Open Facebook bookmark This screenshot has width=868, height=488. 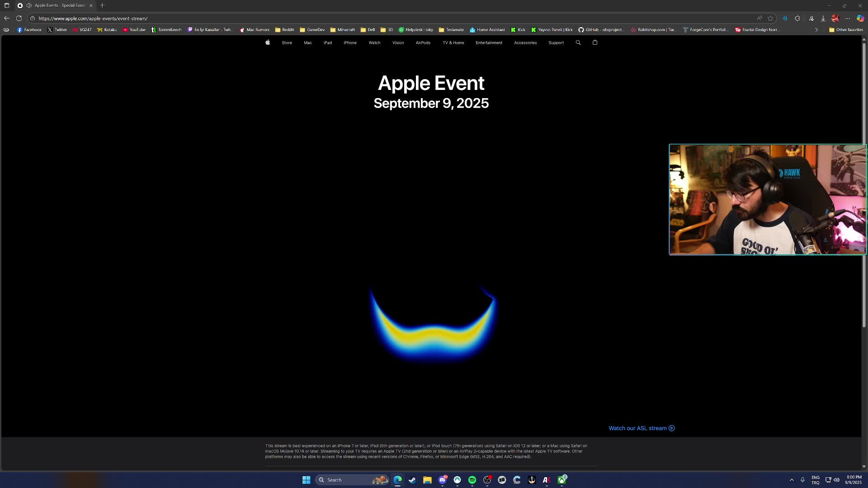(29, 30)
